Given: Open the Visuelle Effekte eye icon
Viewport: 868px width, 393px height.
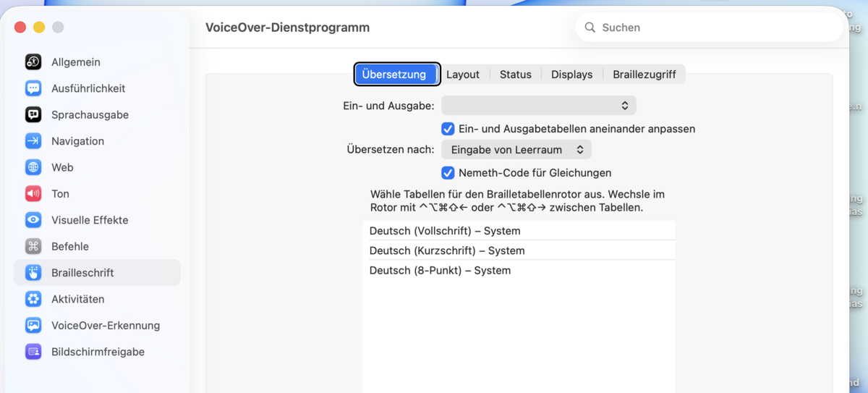Looking at the screenshot, I should pyautogui.click(x=33, y=220).
